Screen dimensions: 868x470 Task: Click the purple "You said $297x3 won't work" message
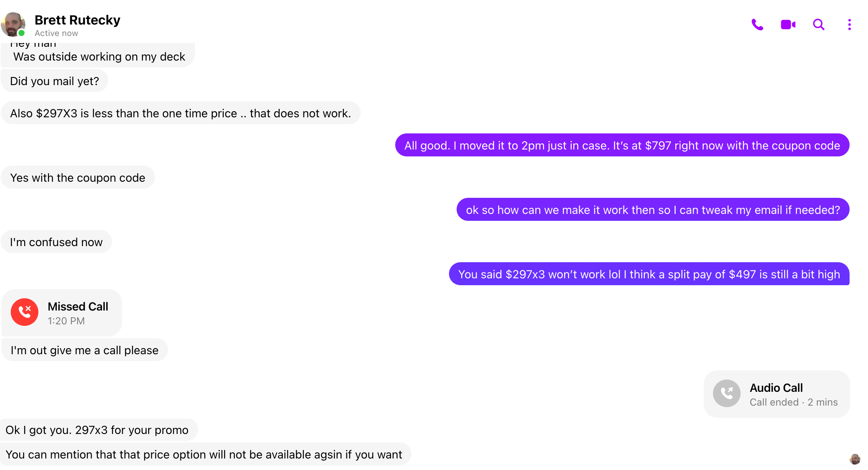[649, 274]
